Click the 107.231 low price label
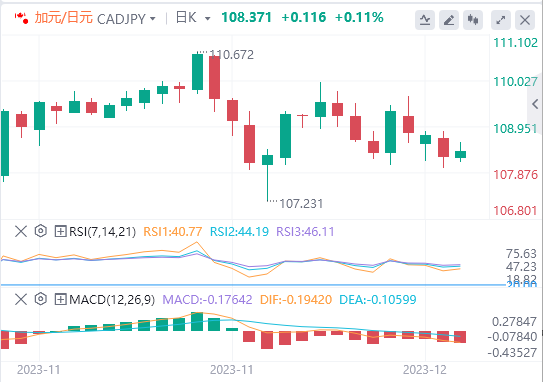Screen dimensions: 543x382 click(x=301, y=204)
